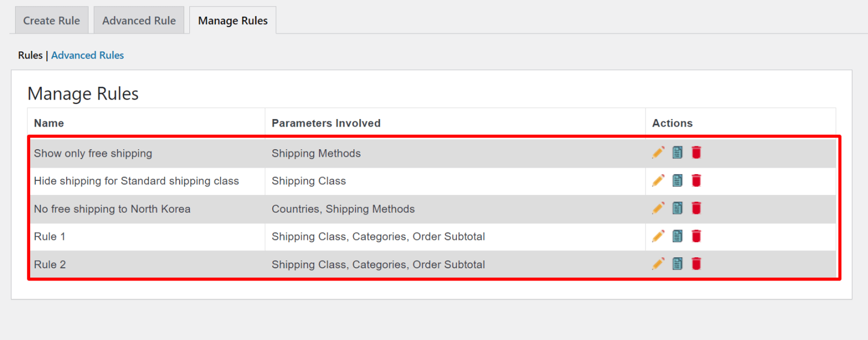Image resolution: width=868 pixels, height=340 pixels.
Task: Delete the 'Hide shipping for Standard shipping class' rule
Action: [696, 180]
